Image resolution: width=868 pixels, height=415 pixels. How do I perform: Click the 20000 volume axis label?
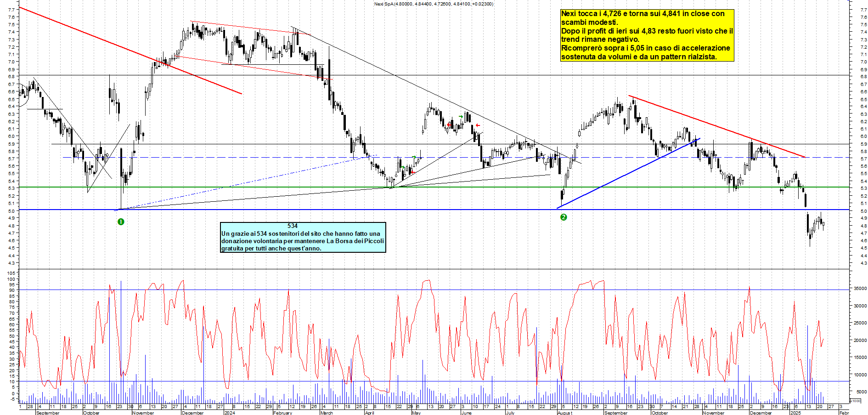(x=860, y=341)
